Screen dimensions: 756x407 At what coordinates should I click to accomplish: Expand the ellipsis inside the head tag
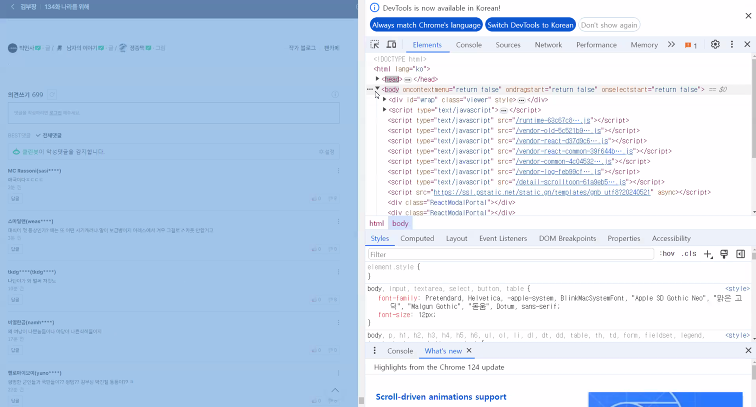click(408, 80)
